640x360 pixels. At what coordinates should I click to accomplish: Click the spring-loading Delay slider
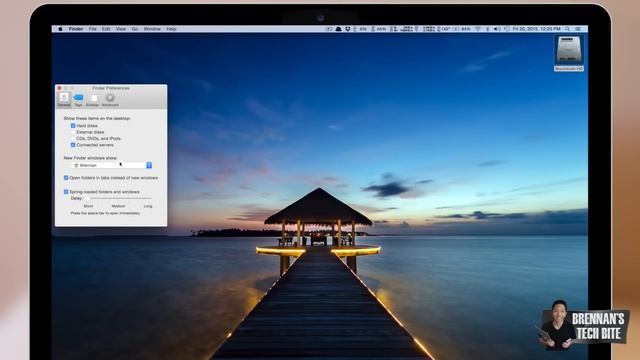tap(119, 198)
